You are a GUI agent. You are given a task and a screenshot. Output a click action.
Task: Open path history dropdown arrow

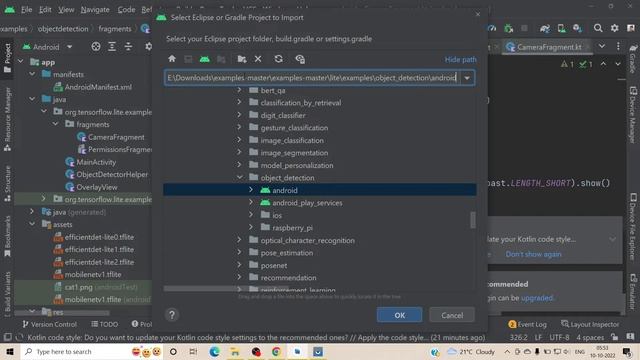coord(467,78)
